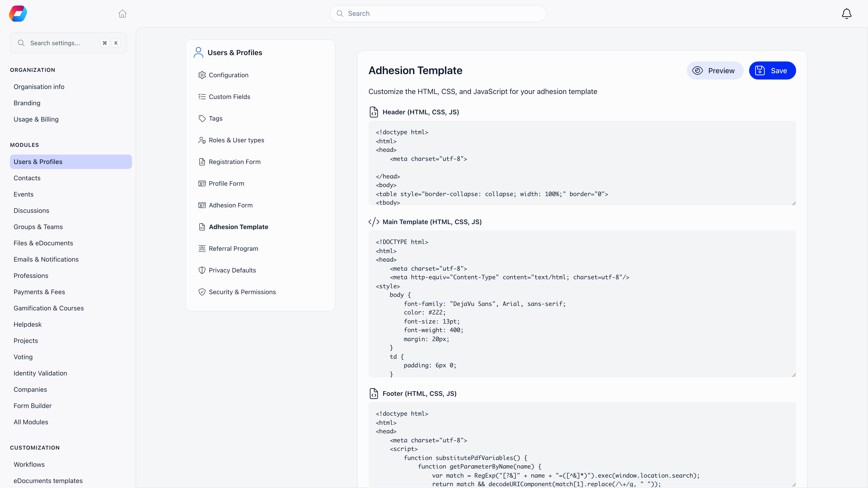Screen dimensions: 868x488
Task: Focus the top Search field
Action: pyautogui.click(x=438, y=14)
